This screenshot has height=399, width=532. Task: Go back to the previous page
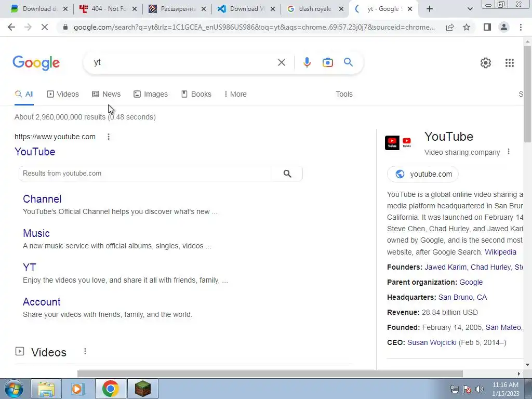pos(11,27)
